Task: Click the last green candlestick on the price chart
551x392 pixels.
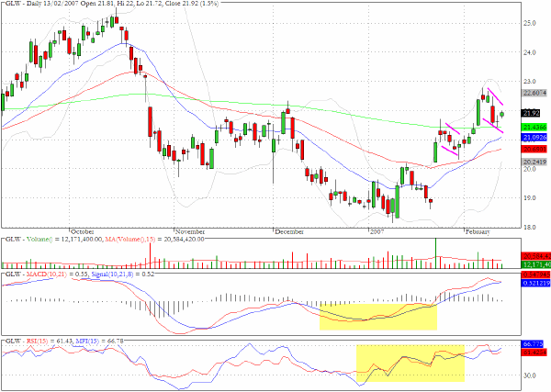Action: [501, 114]
